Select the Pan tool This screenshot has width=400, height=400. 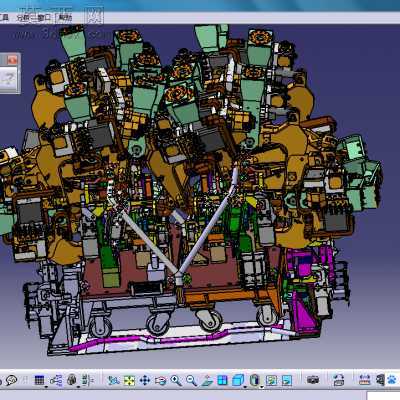pos(145,380)
